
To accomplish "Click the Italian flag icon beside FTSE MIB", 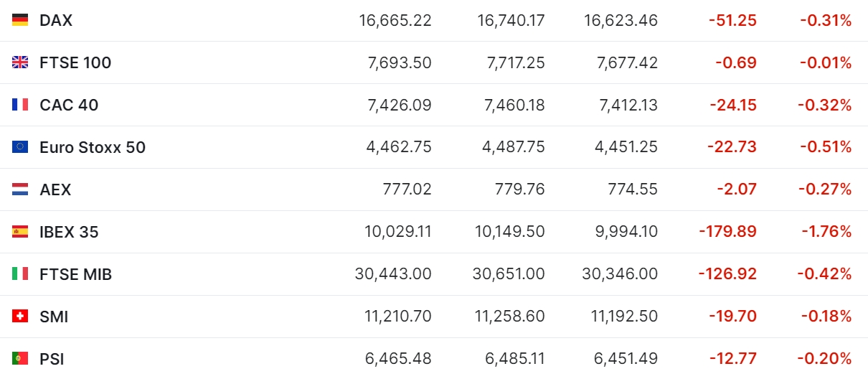I will (20, 274).
